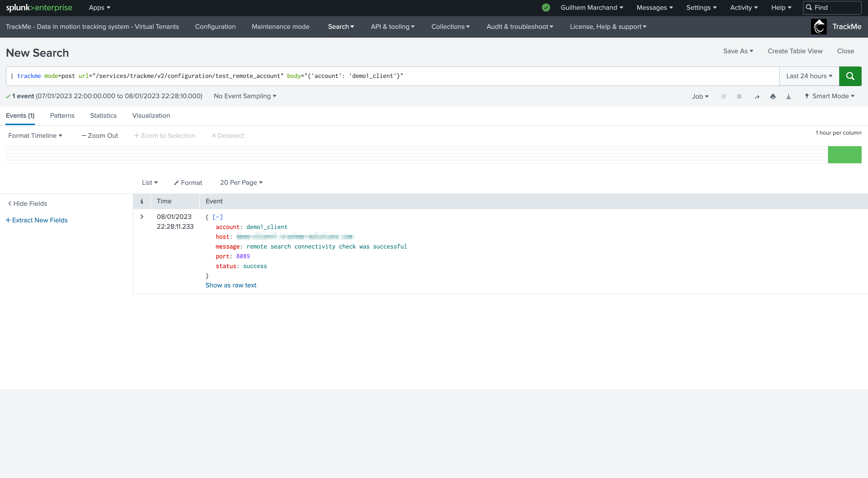This screenshot has height=478, width=868.
Task: Click the status value success
Action: (x=255, y=266)
